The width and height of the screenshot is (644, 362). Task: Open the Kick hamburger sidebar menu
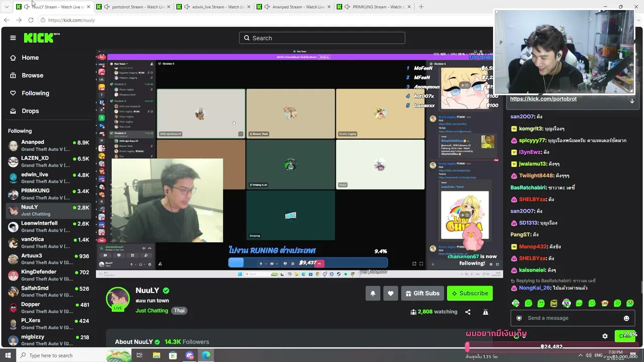pos(13,38)
